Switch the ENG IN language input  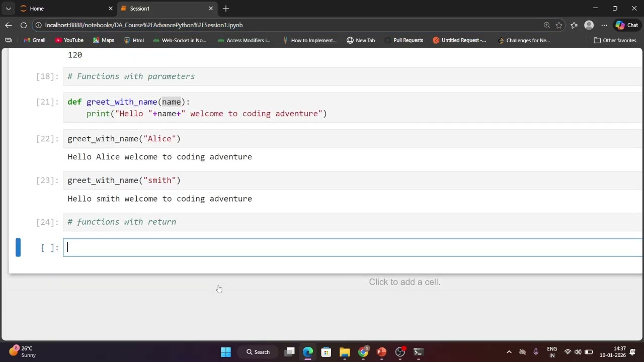coord(552,352)
